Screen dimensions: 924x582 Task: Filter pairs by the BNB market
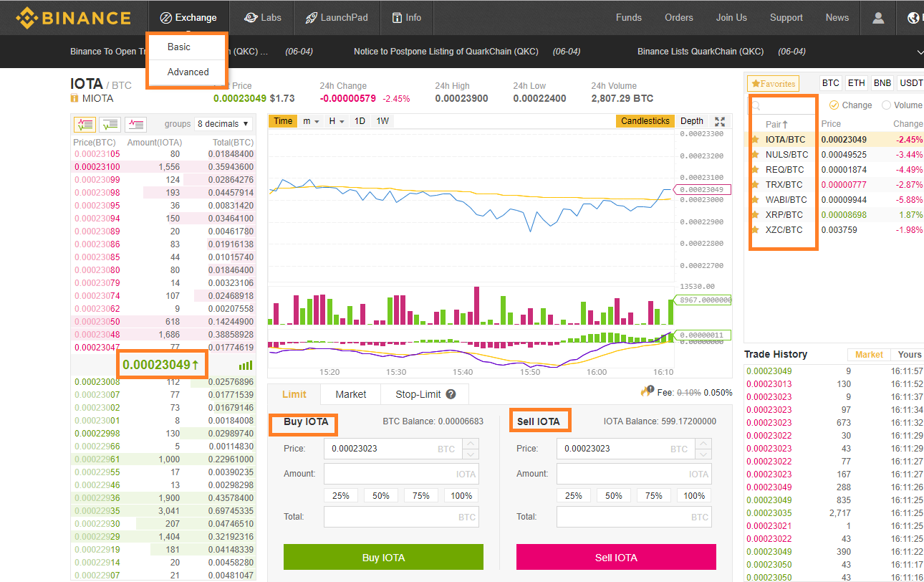(882, 83)
